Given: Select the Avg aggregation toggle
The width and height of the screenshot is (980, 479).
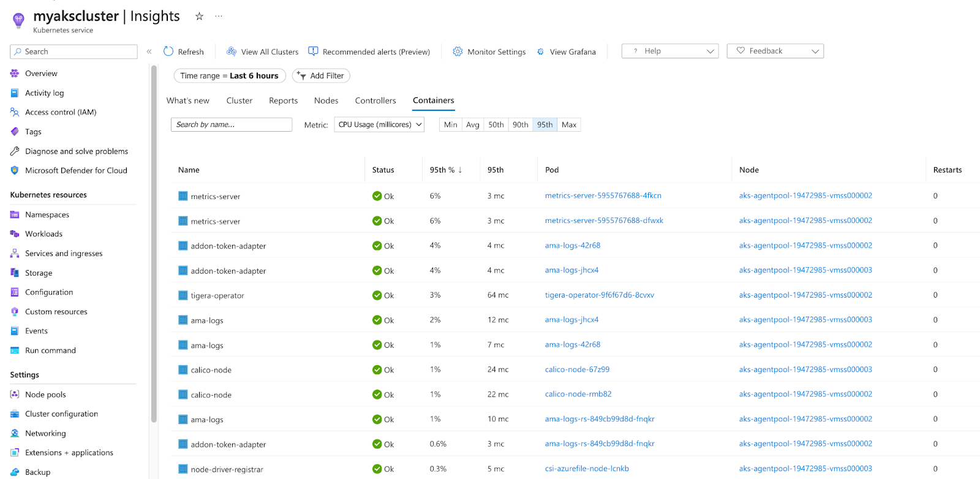Looking at the screenshot, I should (473, 125).
